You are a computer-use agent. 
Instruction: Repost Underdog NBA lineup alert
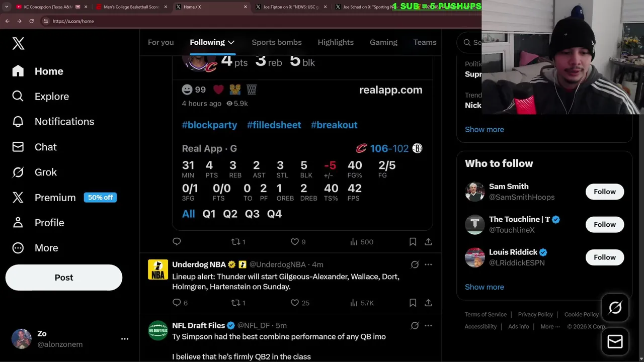(238, 303)
